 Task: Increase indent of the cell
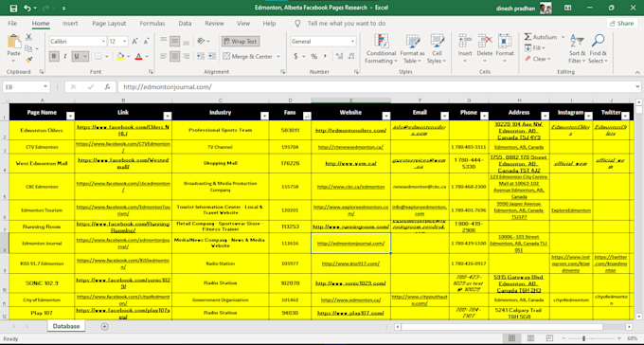coord(211,56)
